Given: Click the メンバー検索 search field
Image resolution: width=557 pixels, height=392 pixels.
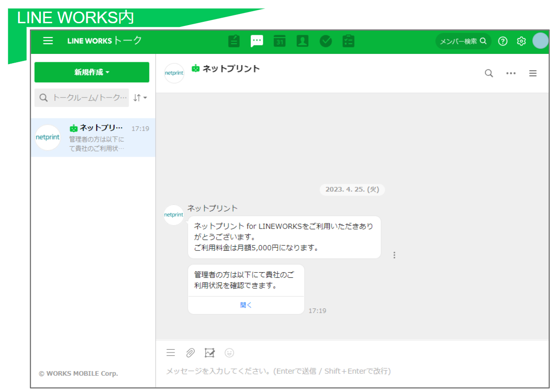Looking at the screenshot, I should (463, 41).
